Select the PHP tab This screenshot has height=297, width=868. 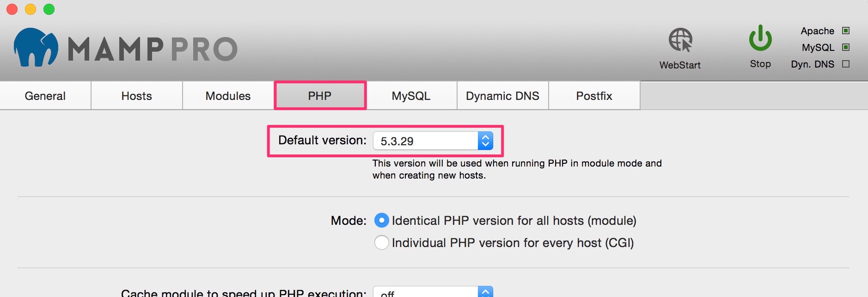pos(320,96)
